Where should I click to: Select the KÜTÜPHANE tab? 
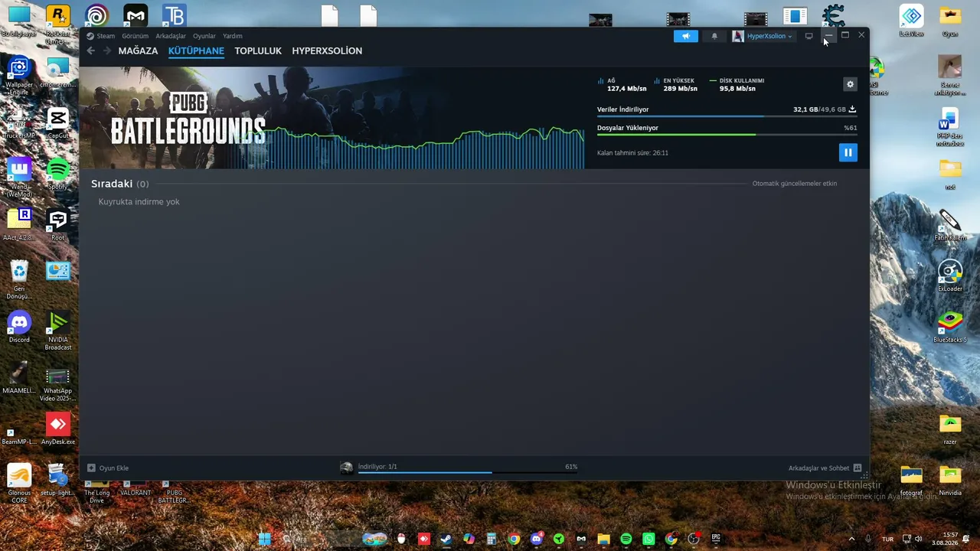(x=196, y=51)
